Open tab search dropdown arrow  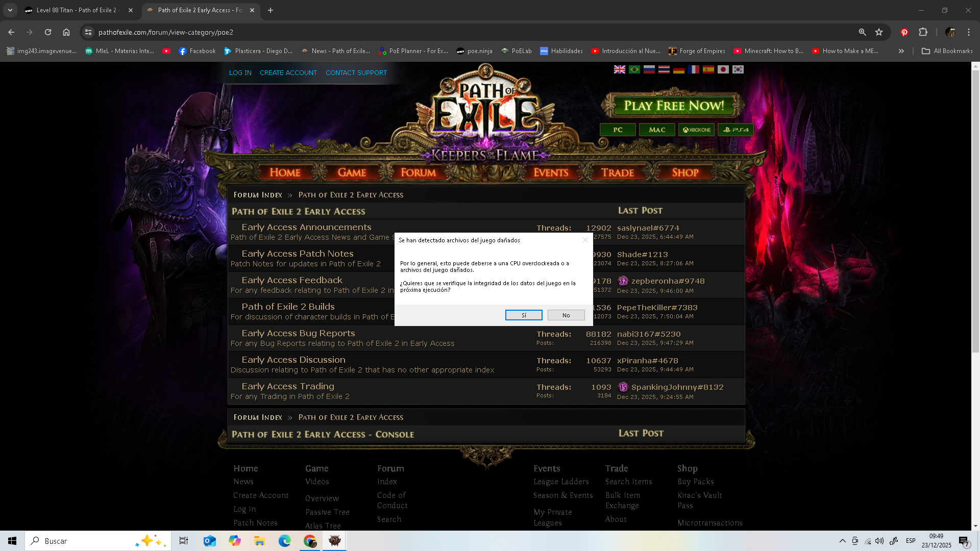pos(10,10)
